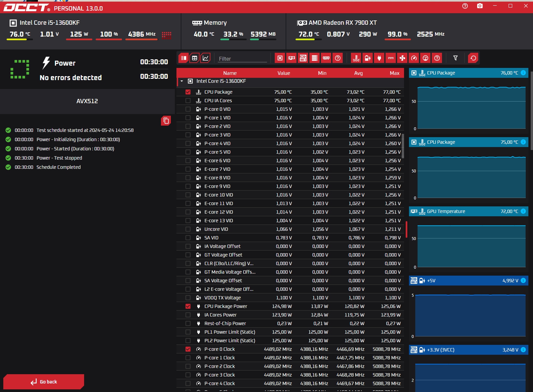Viewport: 533px width, 392px height.
Task: Open info for the GPU Temperature graph
Action: [x=523, y=211]
